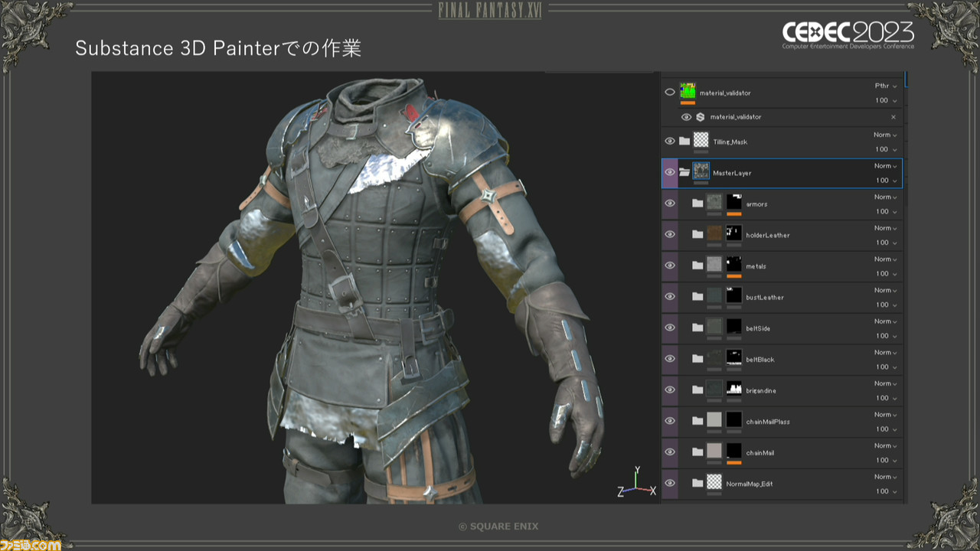Select the metals mask thumbnail
The height and width of the screenshot is (551, 980).
point(734,264)
